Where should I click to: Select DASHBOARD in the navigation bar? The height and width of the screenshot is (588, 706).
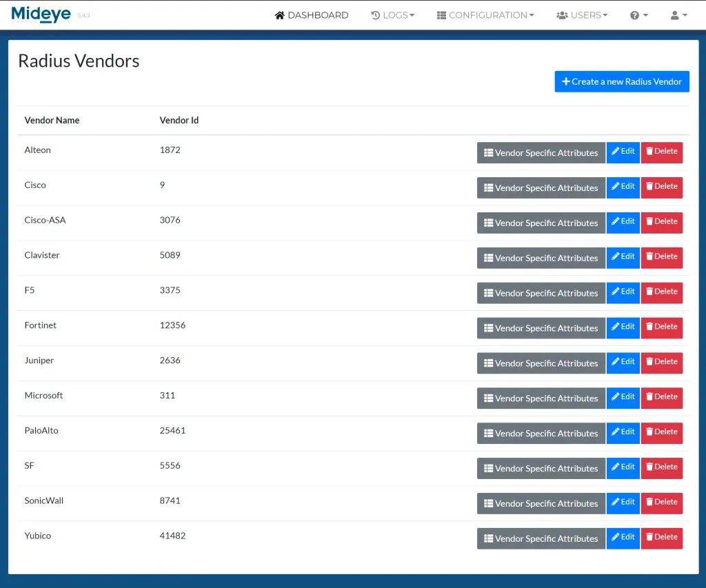pyautogui.click(x=311, y=14)
